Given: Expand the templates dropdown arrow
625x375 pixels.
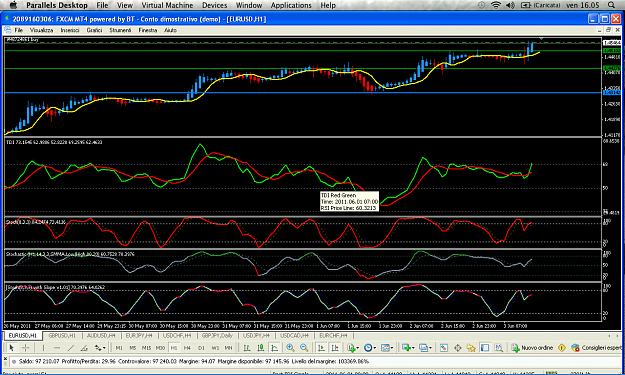Looking at the screenshot, I should 392,348.
